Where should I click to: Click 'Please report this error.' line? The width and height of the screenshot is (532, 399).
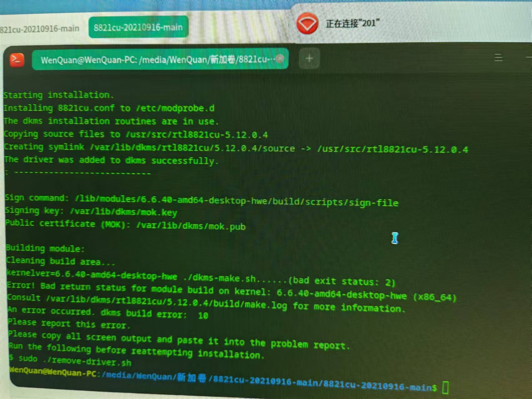click(69, 324)
